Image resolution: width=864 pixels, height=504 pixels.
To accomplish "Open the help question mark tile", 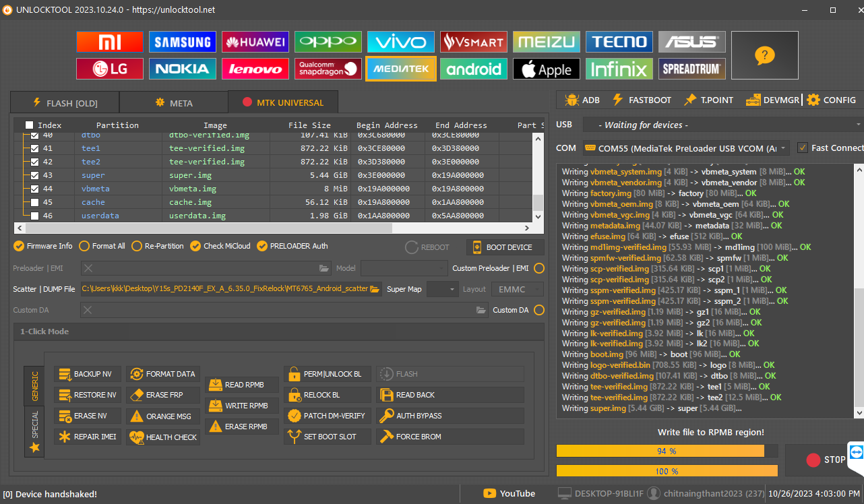I will (765, 55).
